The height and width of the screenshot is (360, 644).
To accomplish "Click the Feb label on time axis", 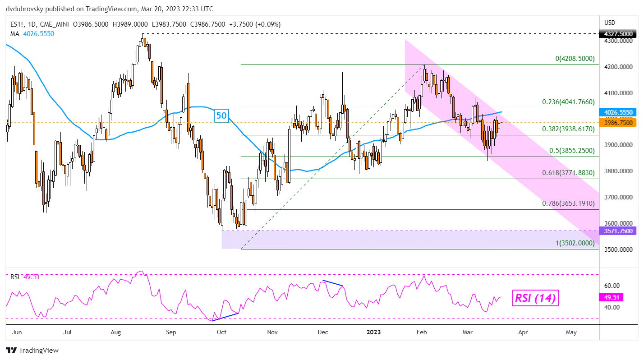I will 421,332.
